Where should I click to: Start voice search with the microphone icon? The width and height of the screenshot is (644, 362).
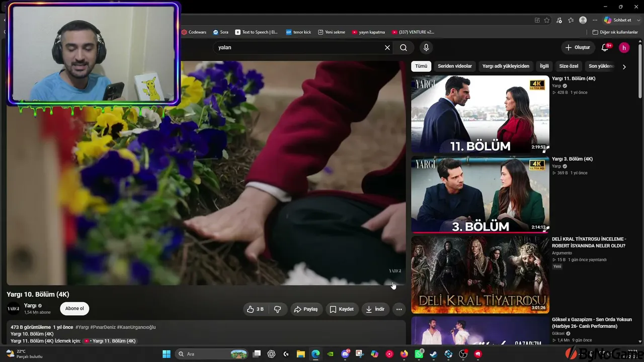(x=426, y=48)
